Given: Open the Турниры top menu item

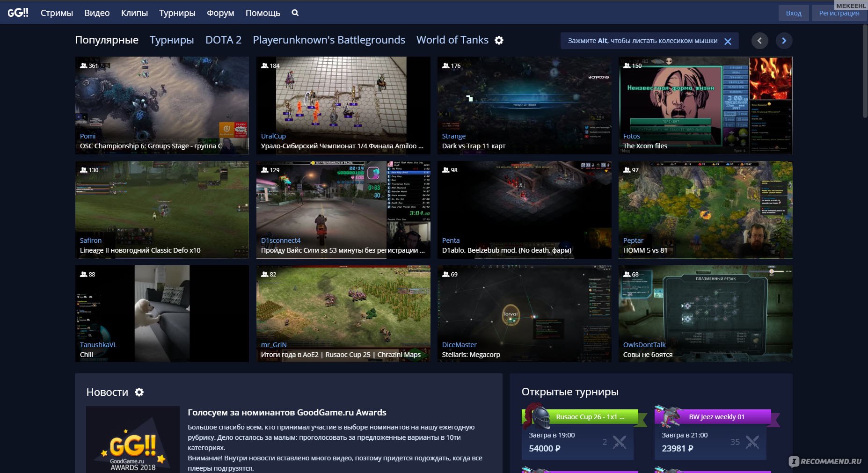Looking at the screenshot, I should click(x=177, y=13).
